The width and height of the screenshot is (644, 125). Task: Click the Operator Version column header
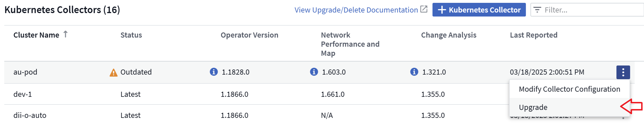(249, 35)
